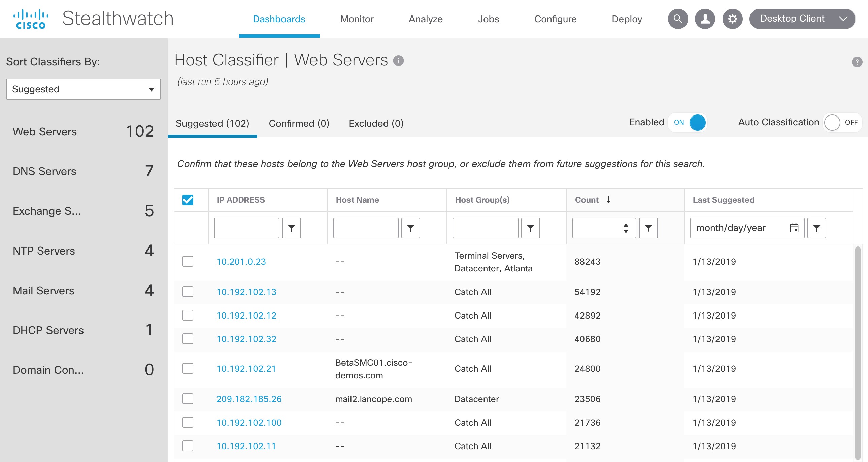Click the Count column filter funnel icon
Image resolution: width=868 pixels, height=462 pixels.
(648, 228)
